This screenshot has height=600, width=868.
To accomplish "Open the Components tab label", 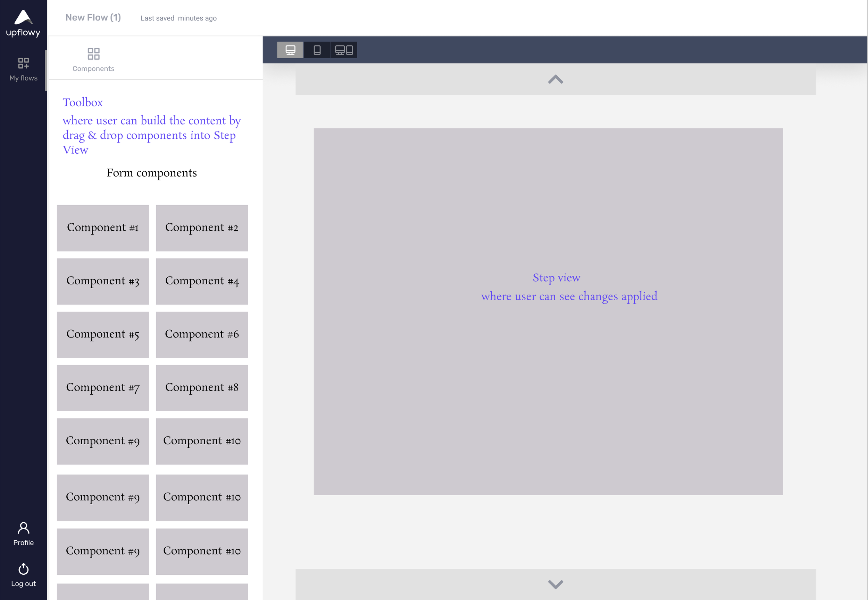I will pyautogui.click(x=93, y=68).
